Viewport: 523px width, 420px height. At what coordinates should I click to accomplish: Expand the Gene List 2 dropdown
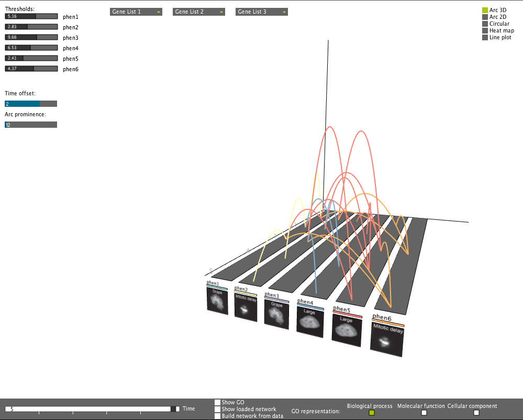[198, 12]
